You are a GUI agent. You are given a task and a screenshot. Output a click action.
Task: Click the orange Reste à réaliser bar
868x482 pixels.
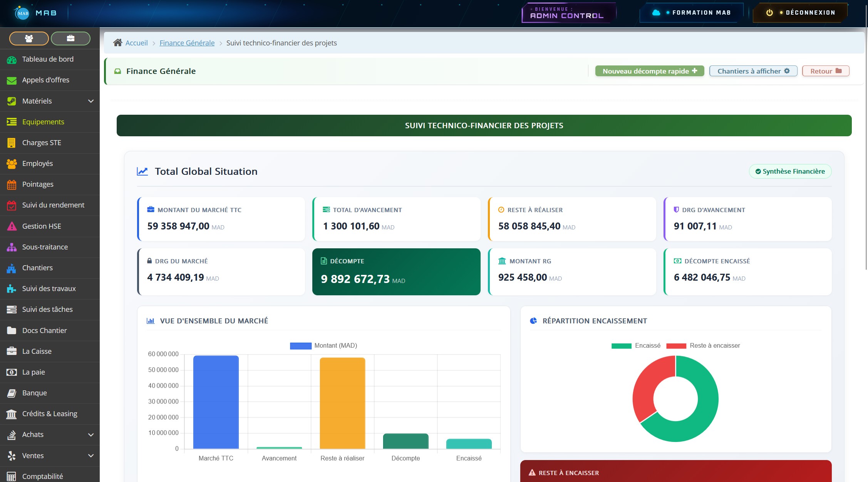tap(342, 403)
